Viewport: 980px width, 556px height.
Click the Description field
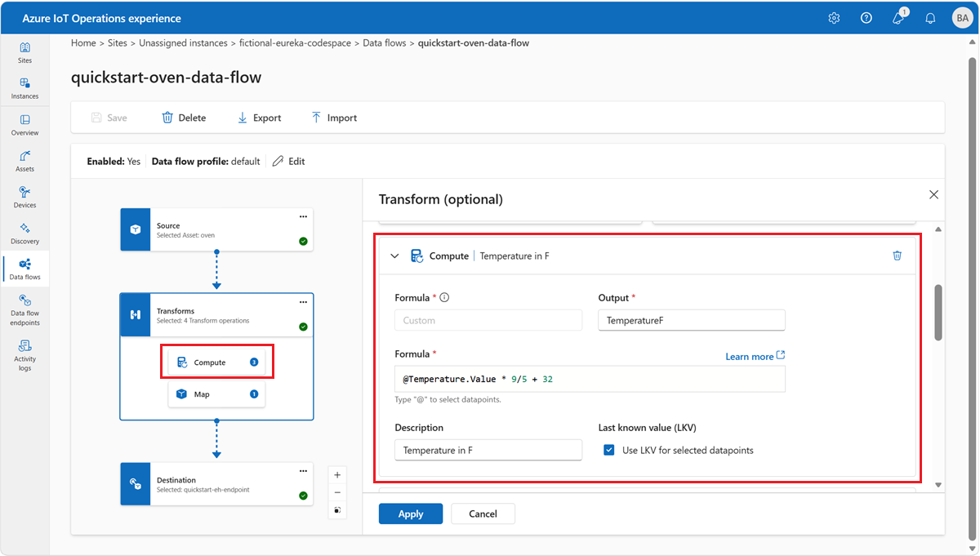pyautogui.click(x=488, y=450)
